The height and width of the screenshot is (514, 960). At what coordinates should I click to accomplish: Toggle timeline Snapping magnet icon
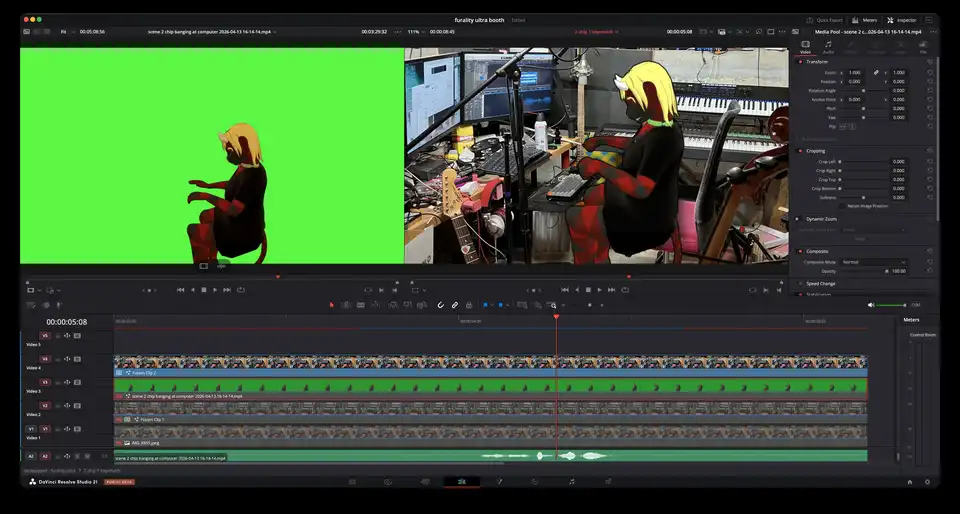440,305
